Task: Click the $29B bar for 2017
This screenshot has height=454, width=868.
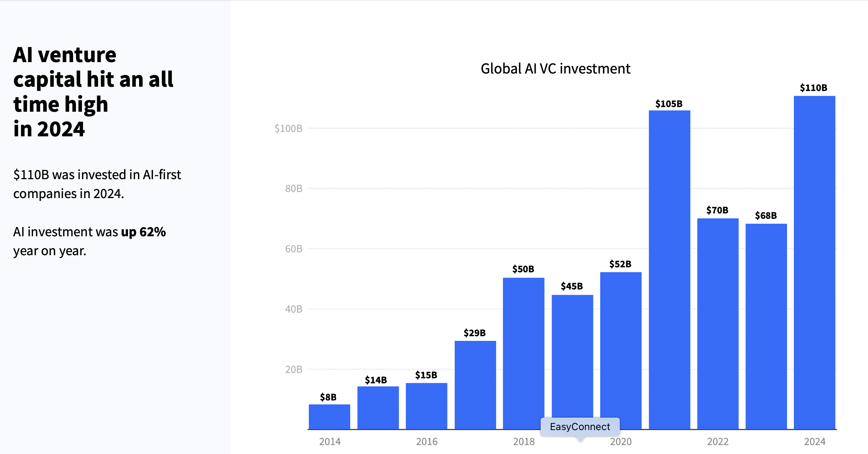Action: [x=475, y=385]
